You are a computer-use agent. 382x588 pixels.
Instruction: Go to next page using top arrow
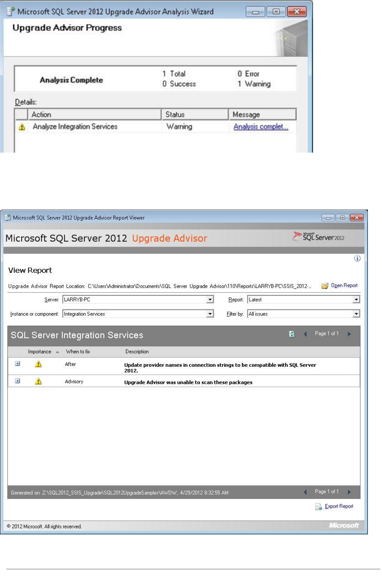349,334
